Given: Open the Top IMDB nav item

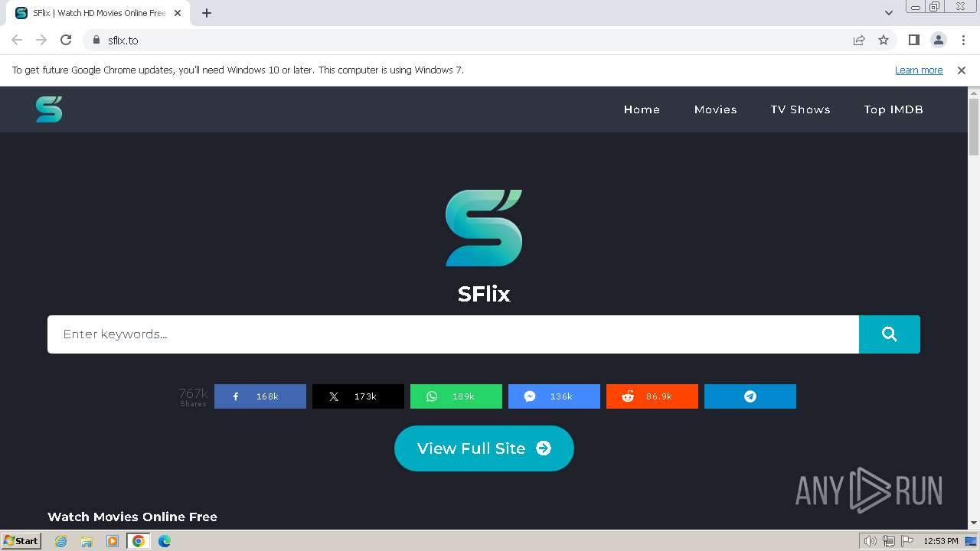Looking at the screenshot, I should [893, 109].
